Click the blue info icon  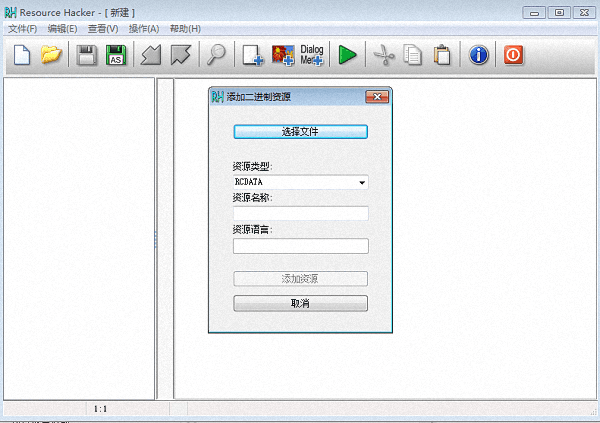point(478,55)
